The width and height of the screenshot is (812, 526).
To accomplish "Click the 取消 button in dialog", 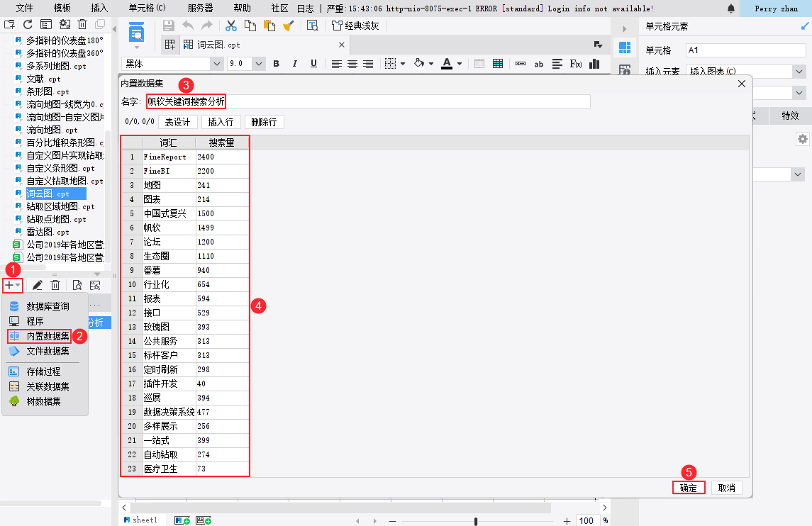I will point(727,488).
